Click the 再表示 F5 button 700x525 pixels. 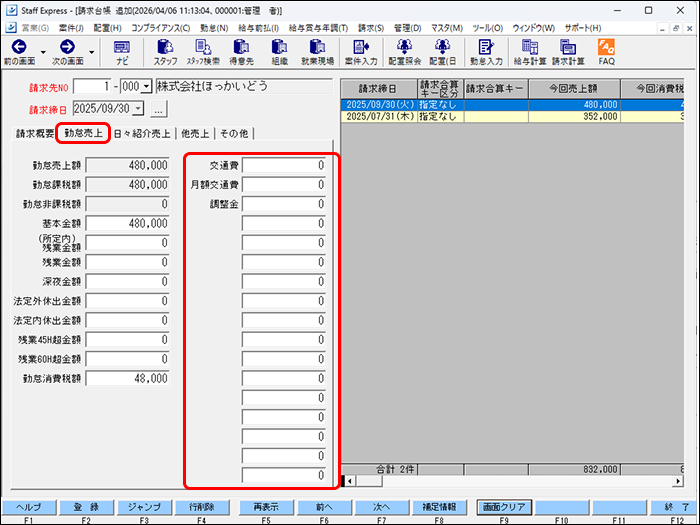pos(266,507)
